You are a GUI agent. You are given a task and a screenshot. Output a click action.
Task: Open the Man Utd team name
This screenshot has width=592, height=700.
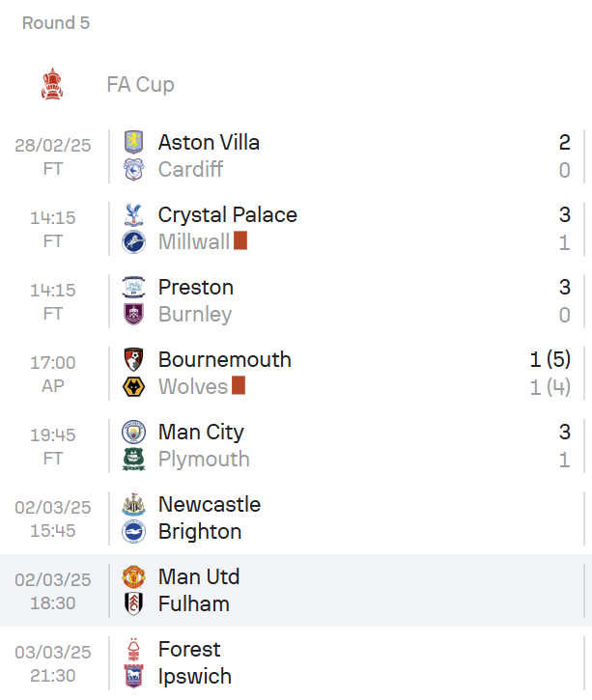[199, 576]
